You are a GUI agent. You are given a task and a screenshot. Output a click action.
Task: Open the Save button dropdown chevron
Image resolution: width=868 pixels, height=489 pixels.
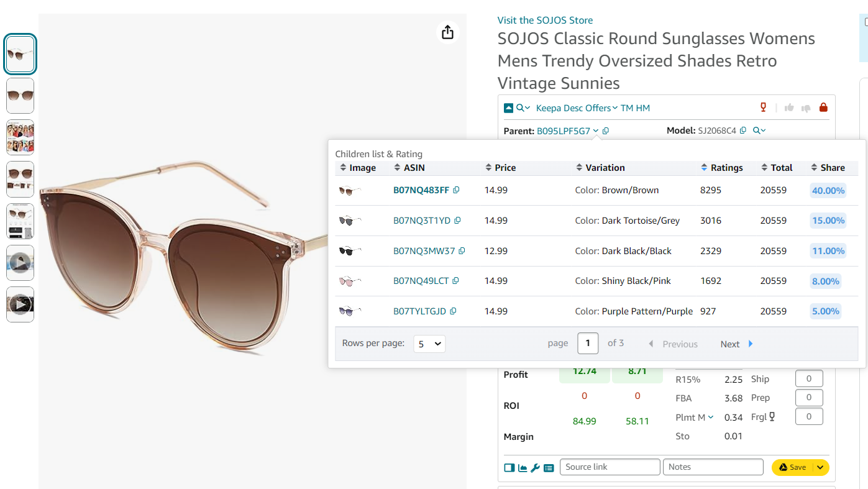[x=820, y=467]
